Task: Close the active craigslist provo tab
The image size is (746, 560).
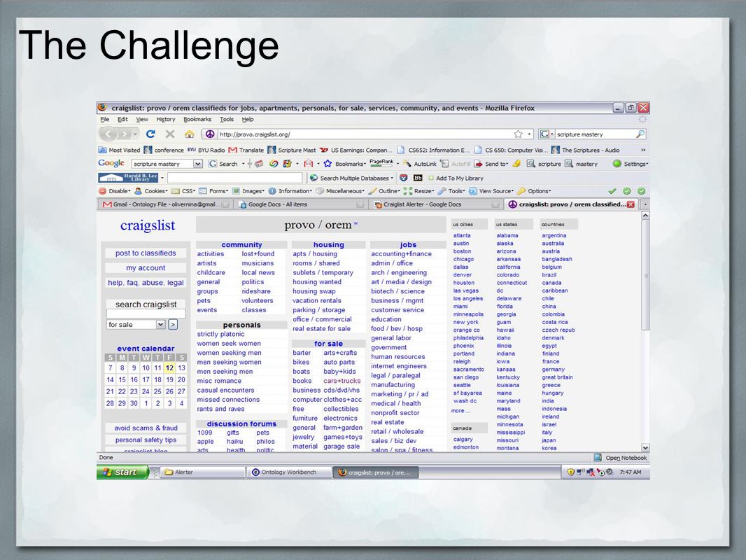Action: click(x=631, y=204)
